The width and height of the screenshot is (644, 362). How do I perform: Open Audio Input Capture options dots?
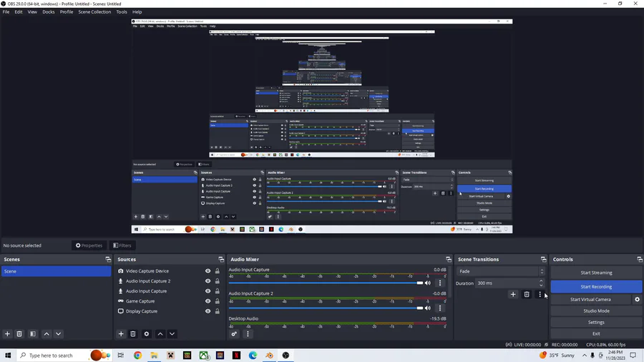coord(440,283)
